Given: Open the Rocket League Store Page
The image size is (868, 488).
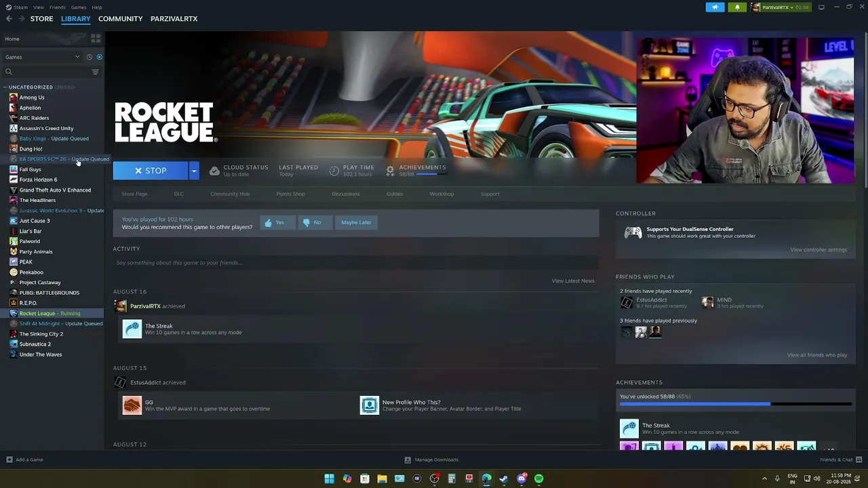Looking at the screenshot, I should coord(134,194).
